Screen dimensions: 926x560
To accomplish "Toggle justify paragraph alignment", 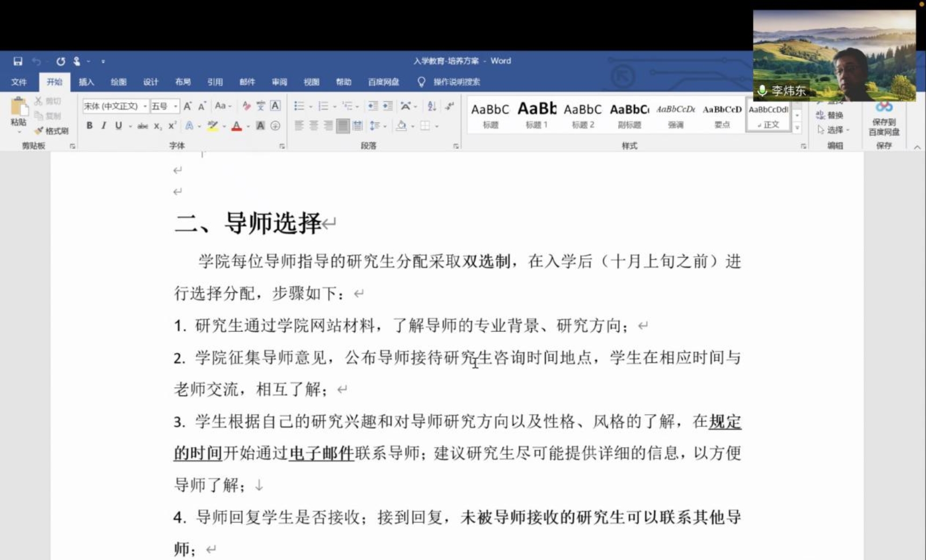I will point(342,126).
